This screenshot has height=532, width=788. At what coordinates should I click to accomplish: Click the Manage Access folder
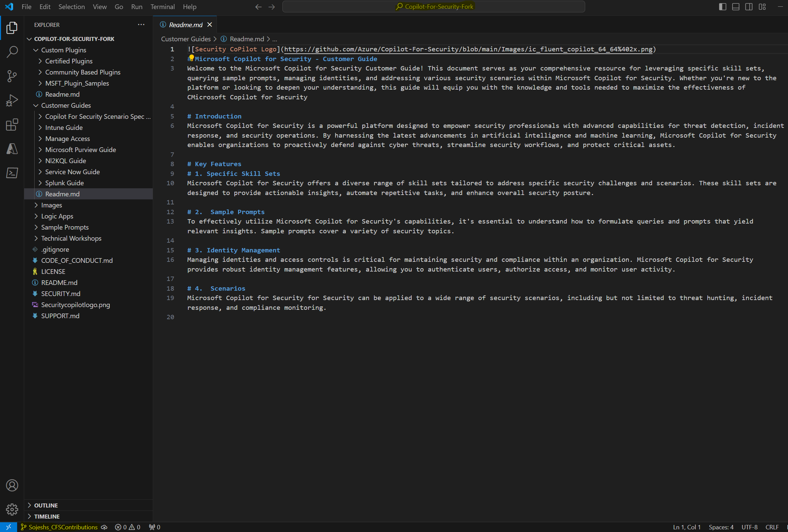[67, 138]
